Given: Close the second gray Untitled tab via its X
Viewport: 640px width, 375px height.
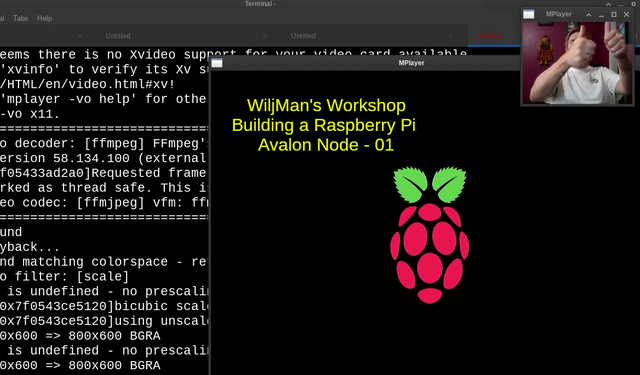Looking at the screenshot, I should tap(451, 36).
